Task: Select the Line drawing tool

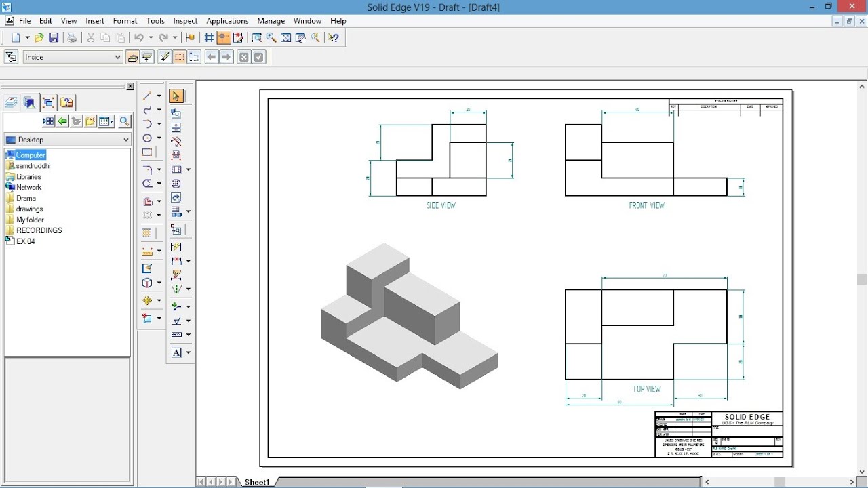Action: (x=147, y=96)
